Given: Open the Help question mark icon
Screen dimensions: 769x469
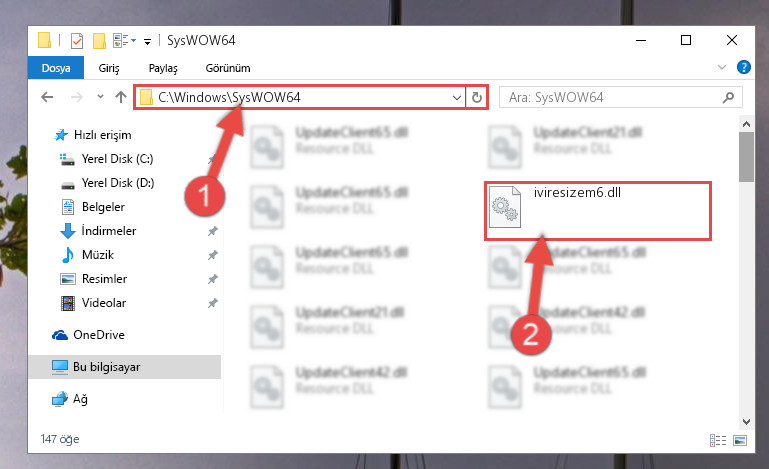Looking at the screenshot, I should (x=743, y=67).
